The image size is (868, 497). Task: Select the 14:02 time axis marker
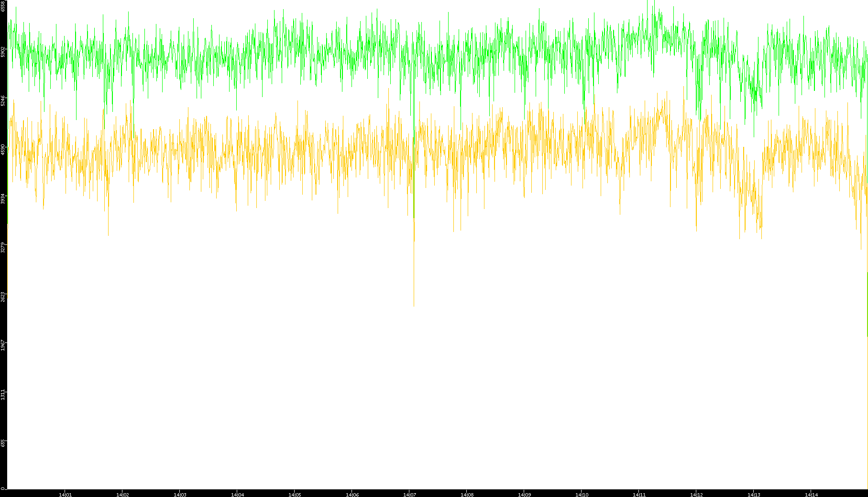coord(122,494)
